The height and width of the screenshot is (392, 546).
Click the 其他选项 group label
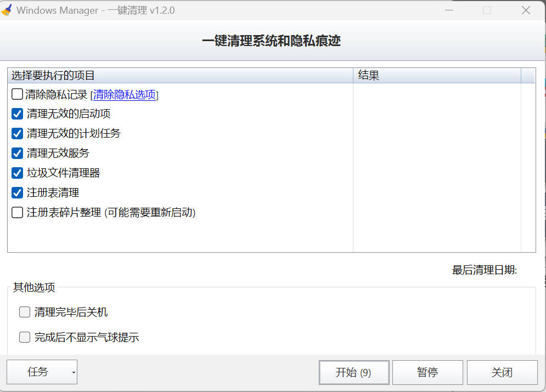tap(34, 287)
